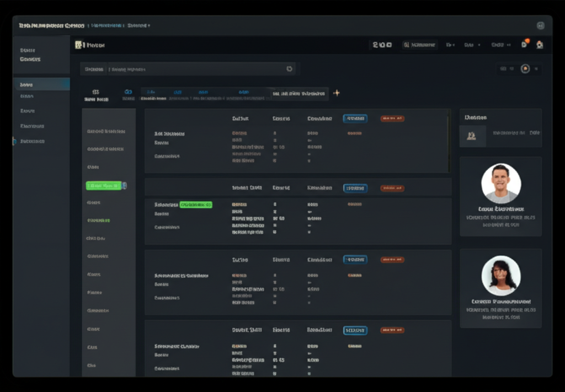The image size is (565, 392).
Task: Click the person icon tile in the right panel
Action: (x=472, y=136)
